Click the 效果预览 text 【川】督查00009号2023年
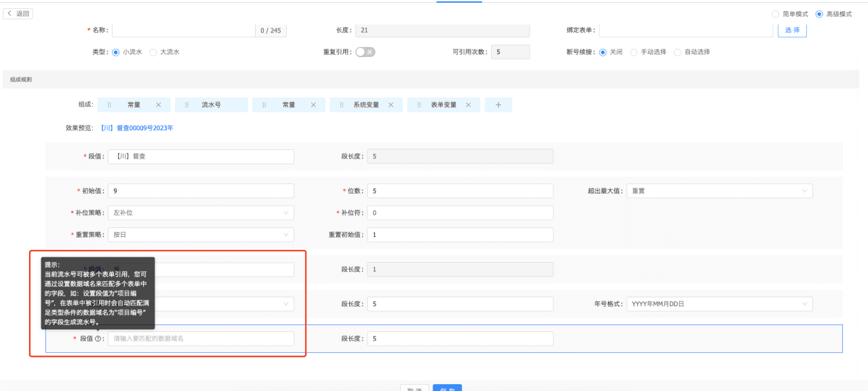 [x=136, y=128]
